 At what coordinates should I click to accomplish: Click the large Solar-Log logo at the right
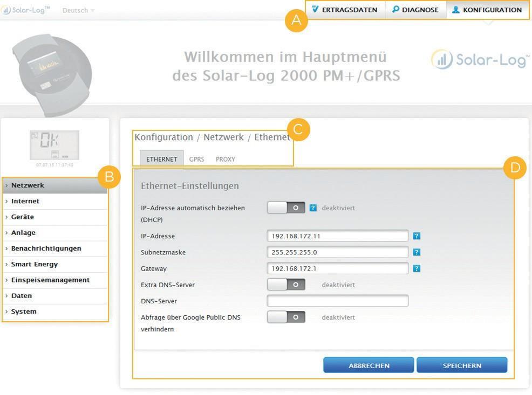click(x=480, y=60)
